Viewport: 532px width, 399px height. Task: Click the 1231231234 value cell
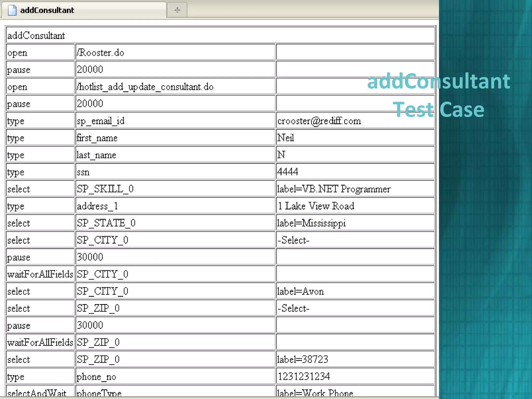pyautogui.click(x=355, y=376)
